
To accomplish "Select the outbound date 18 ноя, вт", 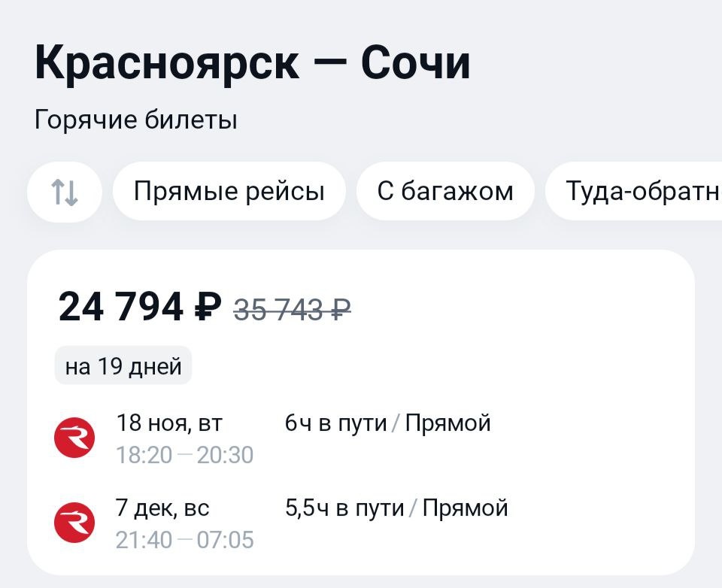I will pyautogui.click(x=169, y=423).
